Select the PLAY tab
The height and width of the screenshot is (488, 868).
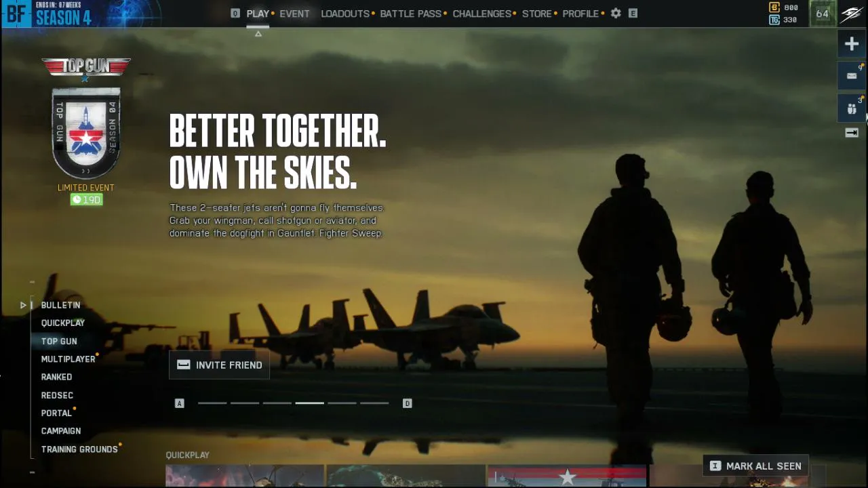click(258, 14)
